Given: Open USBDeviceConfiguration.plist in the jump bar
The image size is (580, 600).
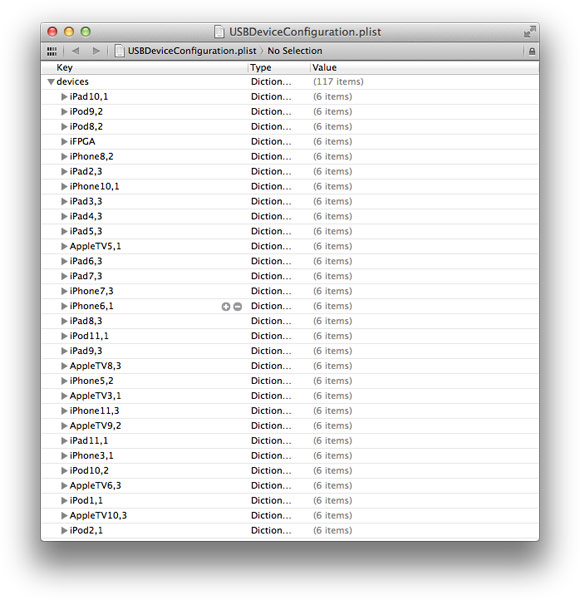Looking at the screenshot, I should point(192,51).
